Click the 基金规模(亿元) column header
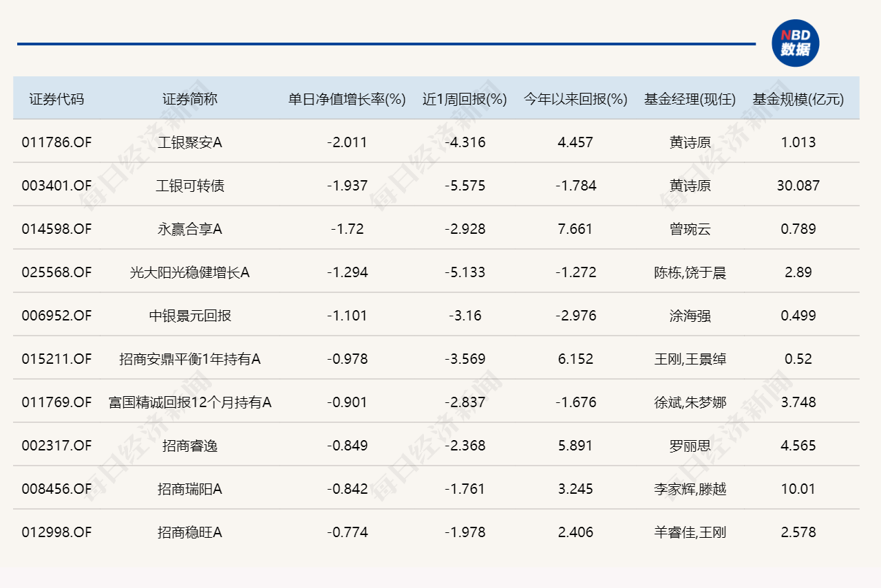This screenshot has height=588, width=881. point(798,99)
